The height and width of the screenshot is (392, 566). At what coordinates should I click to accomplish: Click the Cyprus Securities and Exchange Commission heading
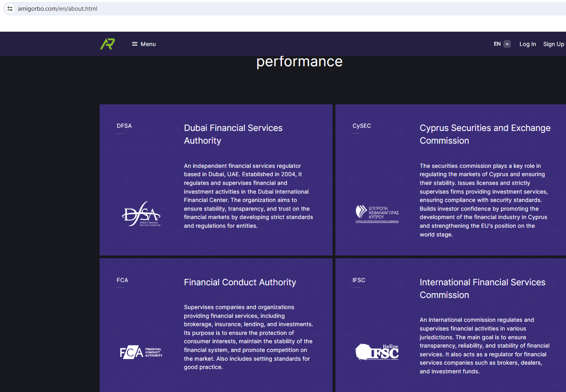pos(485,134)
